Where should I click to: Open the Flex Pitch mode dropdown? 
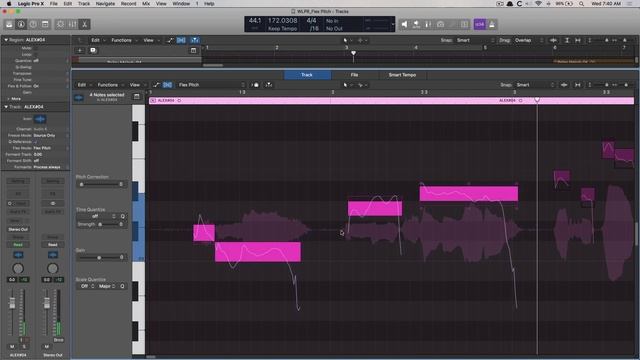coord(211,85)
